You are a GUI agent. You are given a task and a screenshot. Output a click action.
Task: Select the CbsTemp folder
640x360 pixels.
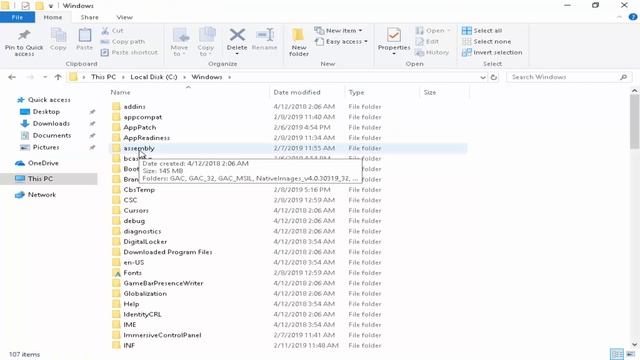click(x=139, y=190)
